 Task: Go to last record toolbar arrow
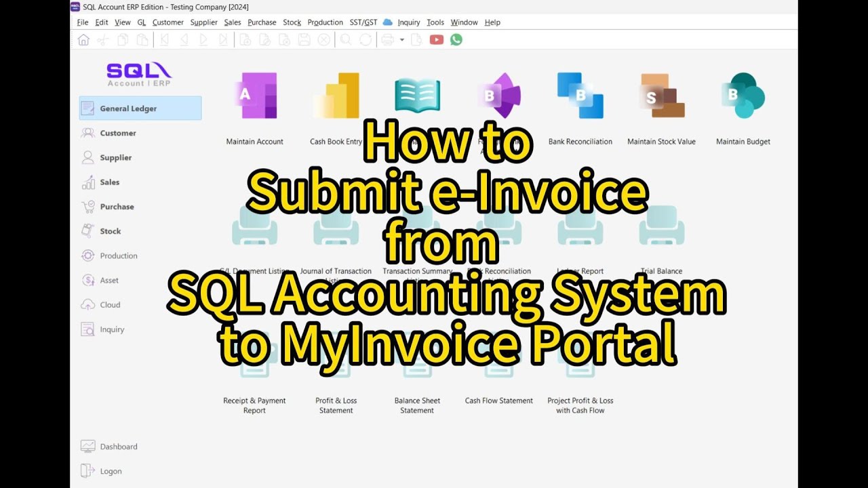coord(223,40)
